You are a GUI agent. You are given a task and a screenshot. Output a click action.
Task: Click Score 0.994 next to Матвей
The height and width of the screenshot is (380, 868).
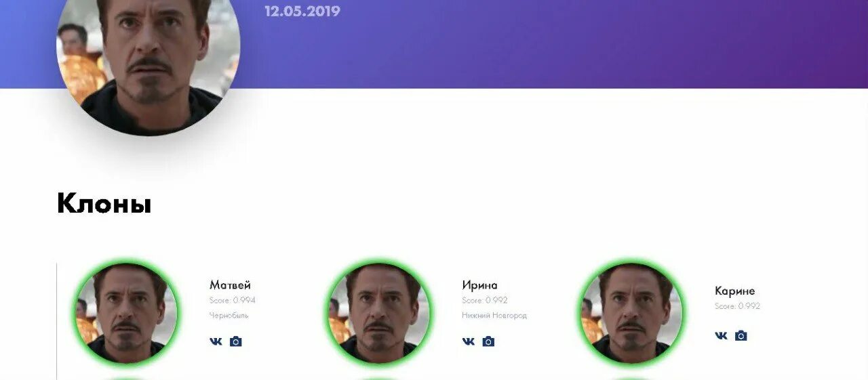(x=233, y=300)
